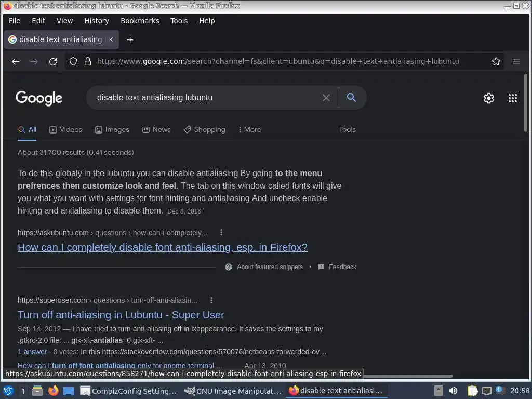Click the horizontal page scrollbar
This screenshot has height=399, width=532.
408,376
